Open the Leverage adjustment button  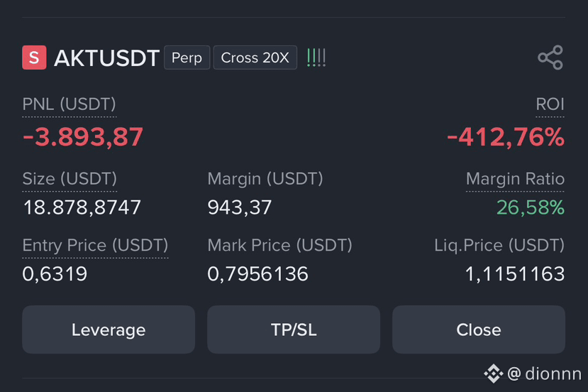(x=109, y=330)
